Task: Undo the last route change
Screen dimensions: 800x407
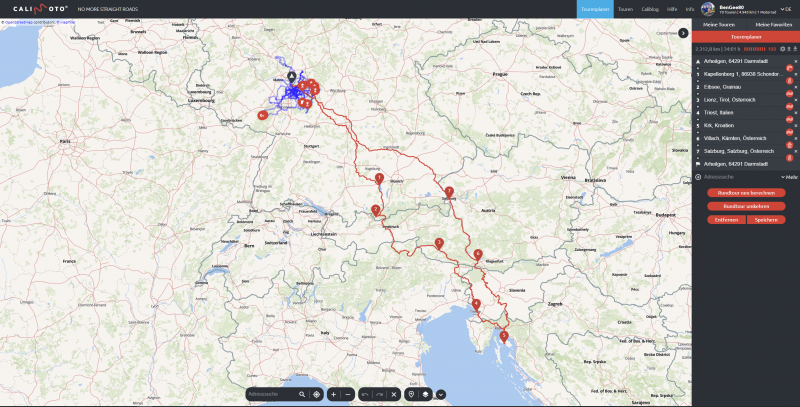Action: (365, 394)
